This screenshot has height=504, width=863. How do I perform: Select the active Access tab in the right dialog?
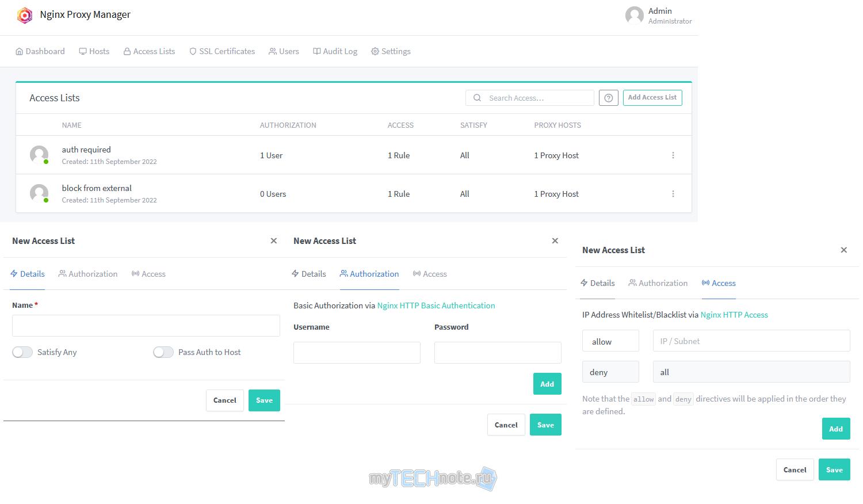pos(719,283)
